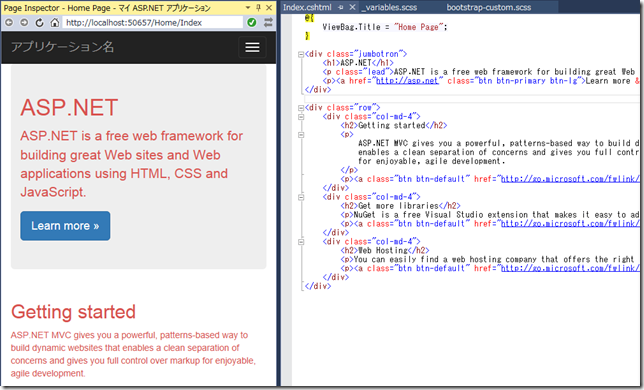Collapse the Getting started col-md-4 div

tap(301, 117)
